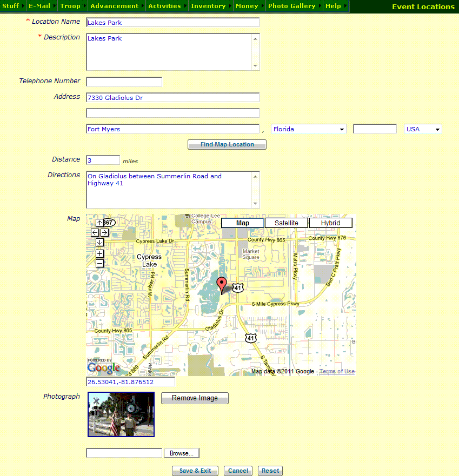Image resolution: width=459 pixels, height=476 pixels.
Task: Click the location photograph thumbnail
Action: [121, 414]
